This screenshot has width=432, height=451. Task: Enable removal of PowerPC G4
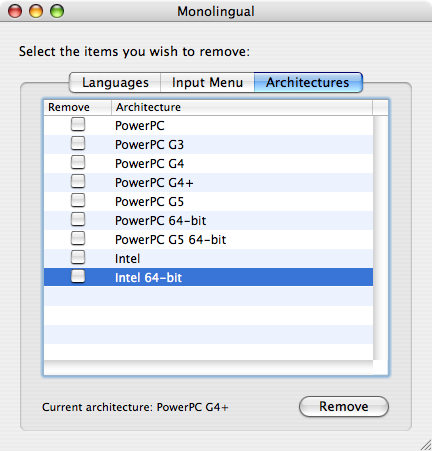pos(78,162)
